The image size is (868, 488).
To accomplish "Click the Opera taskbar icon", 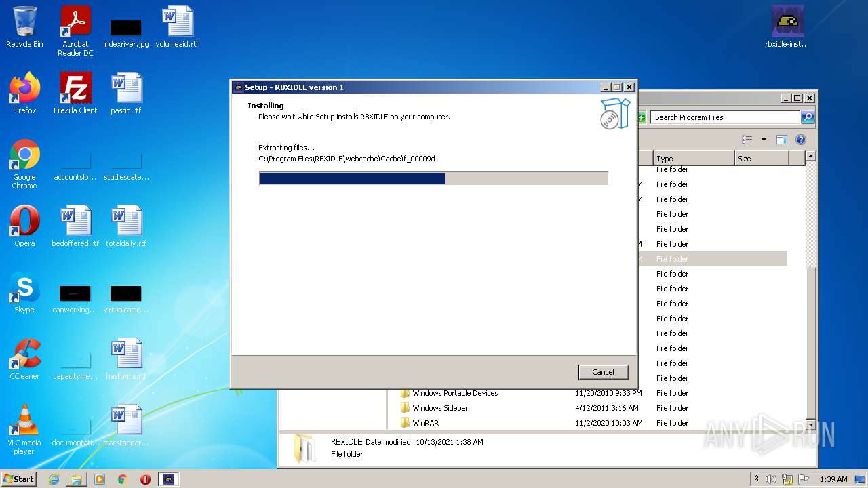I will pyautogui.click(x=145, y=479).
